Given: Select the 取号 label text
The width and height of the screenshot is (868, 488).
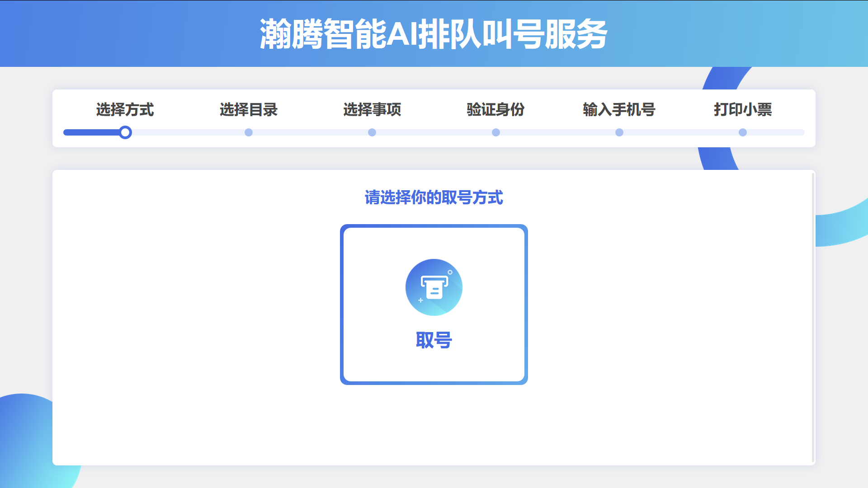Looking at the screenshot, I should (434, 340).
